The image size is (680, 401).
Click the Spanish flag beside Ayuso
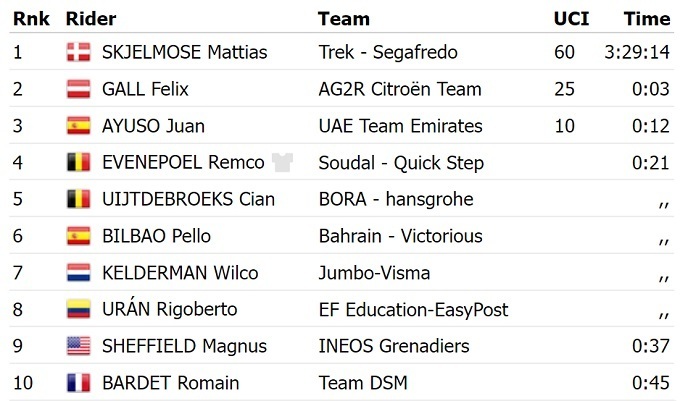pos(78,126)
